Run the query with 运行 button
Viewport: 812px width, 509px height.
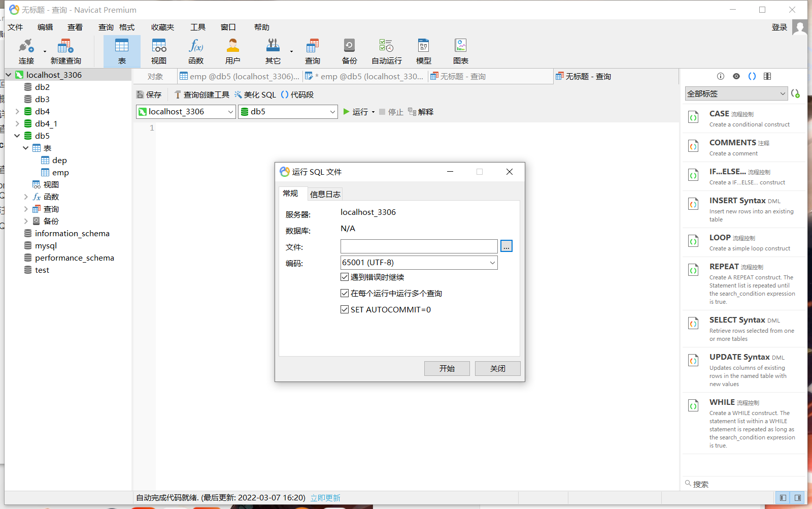click(356, 112)
